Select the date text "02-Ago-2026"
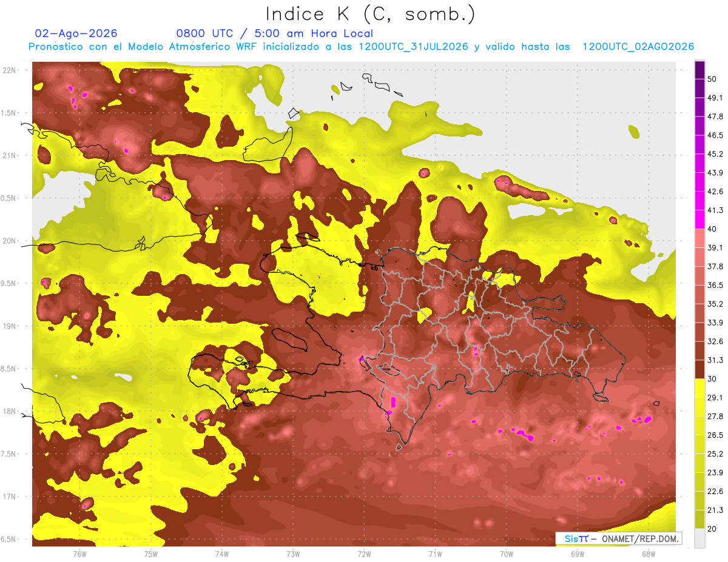 tap(76, 33)
